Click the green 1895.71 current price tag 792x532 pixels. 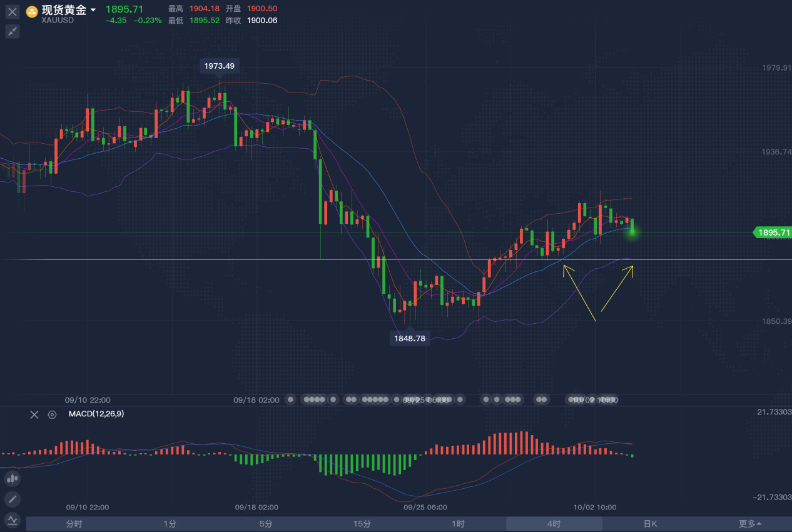click(773, 233)
